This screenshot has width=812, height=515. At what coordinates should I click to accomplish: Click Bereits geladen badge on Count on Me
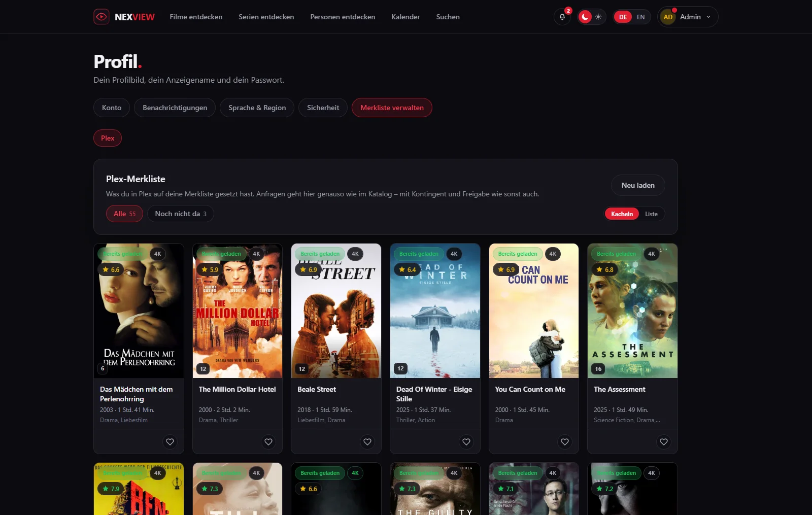518,254
